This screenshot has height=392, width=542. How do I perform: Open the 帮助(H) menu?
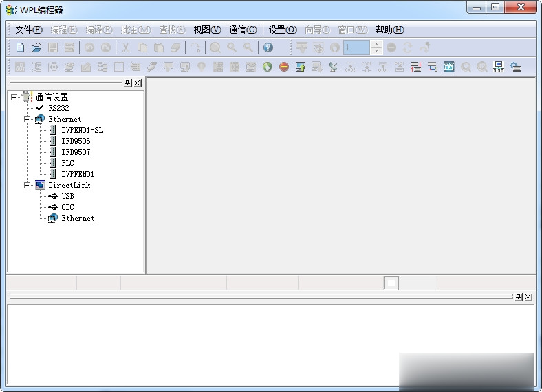[390, 30]
